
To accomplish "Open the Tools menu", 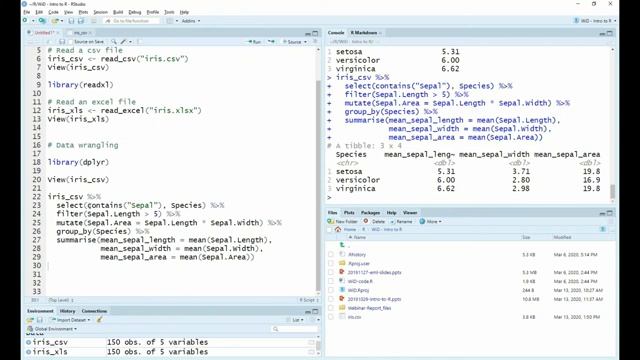I will (x=169, y=12).
